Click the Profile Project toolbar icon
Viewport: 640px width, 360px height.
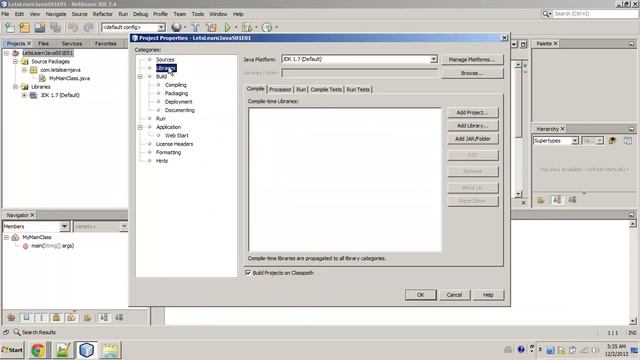267,27
